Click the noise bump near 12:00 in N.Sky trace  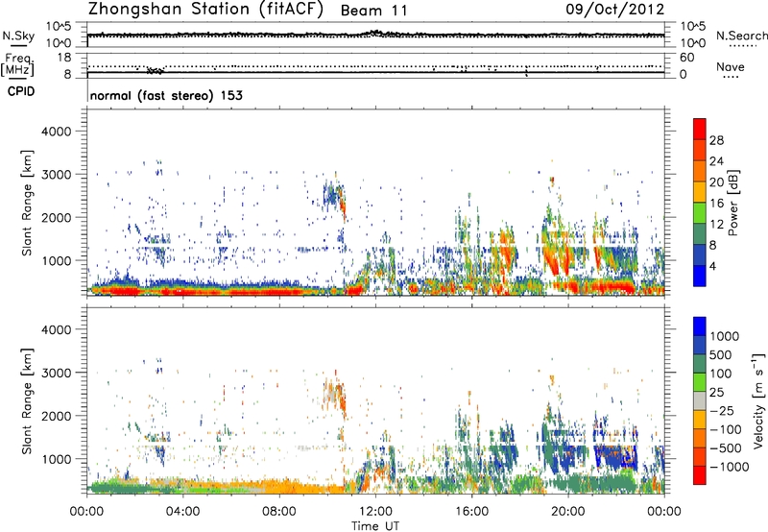pos(377,34)
